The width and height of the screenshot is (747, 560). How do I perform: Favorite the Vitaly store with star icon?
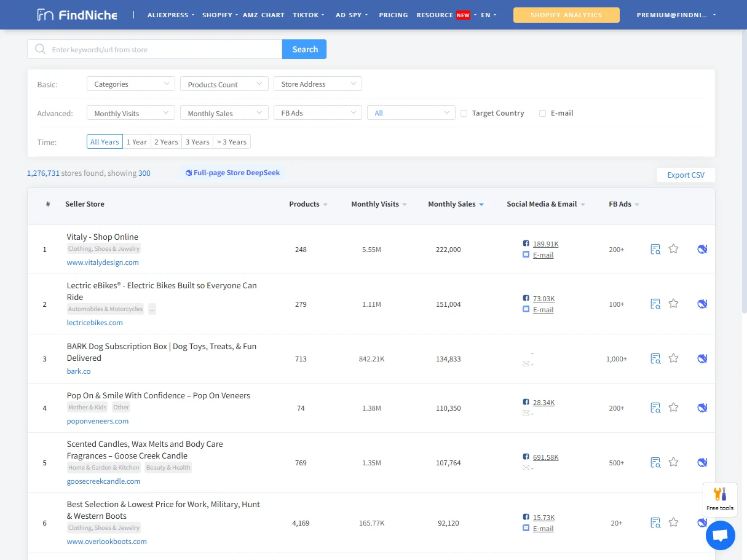click(673, 249)
